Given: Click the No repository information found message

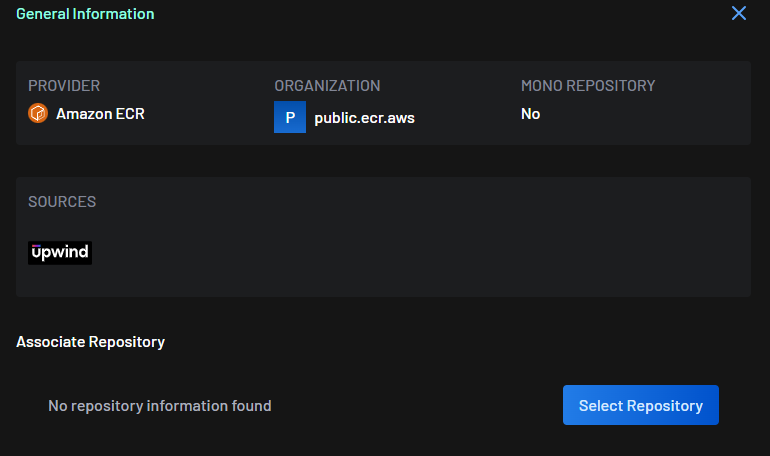Looking at the screenshot, I should (160, 406).
